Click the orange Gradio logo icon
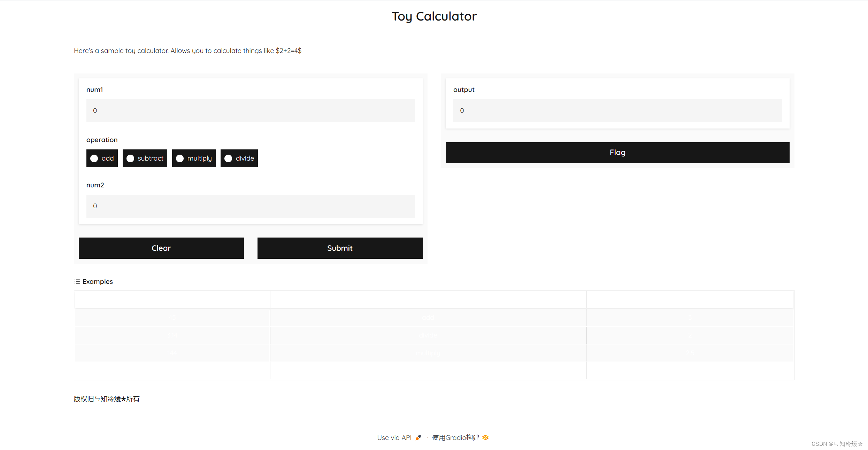The image size is (868, 450). pos(485,437)
